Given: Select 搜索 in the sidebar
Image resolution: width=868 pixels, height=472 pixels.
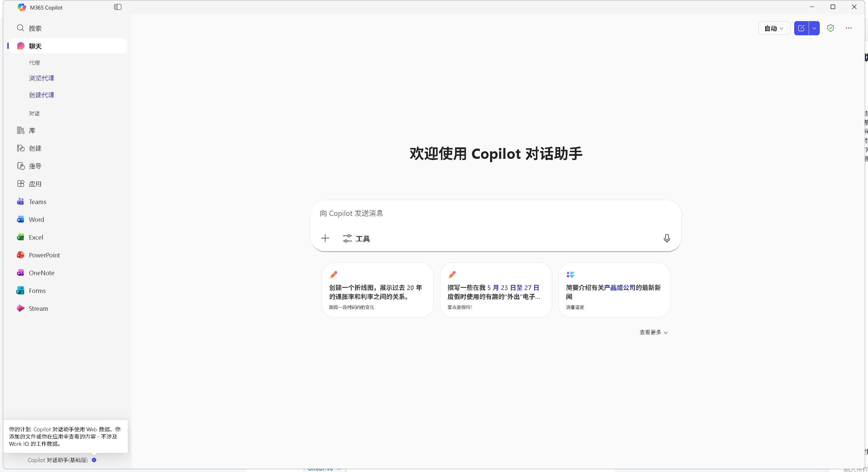Looking at the screenshot, I should 35,28.
